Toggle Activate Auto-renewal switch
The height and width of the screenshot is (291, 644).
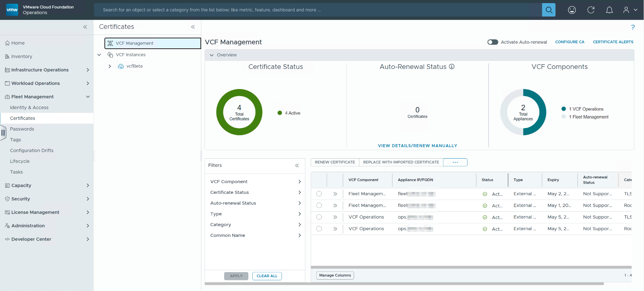tap(493, 42)
